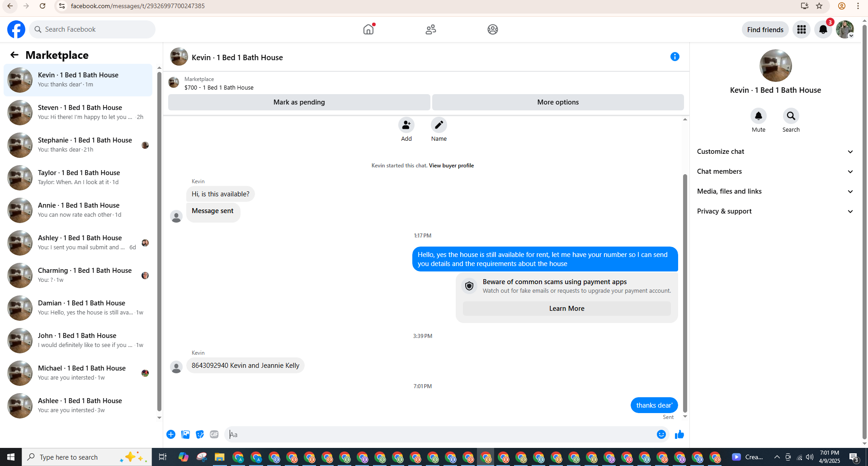868x466 pixels.
Task: Open Taylor 1 Bed 1 Bath House chat
Action: click(x=78, y=177)
